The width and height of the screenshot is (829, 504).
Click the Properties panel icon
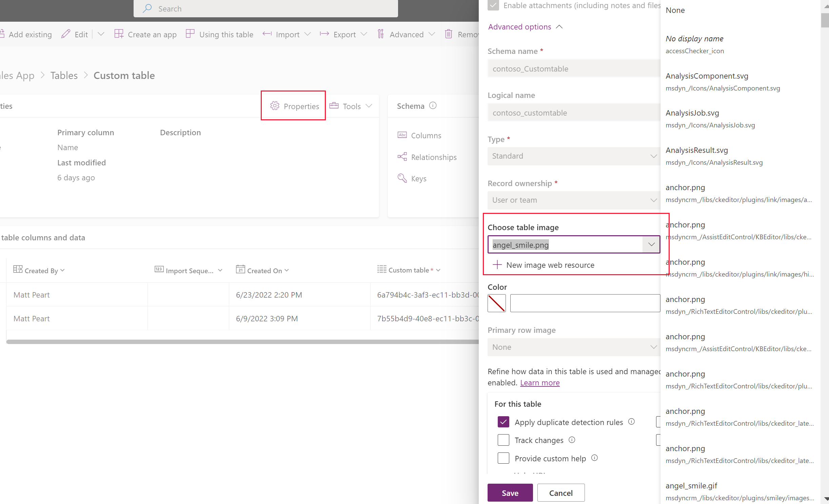point(275,105)
